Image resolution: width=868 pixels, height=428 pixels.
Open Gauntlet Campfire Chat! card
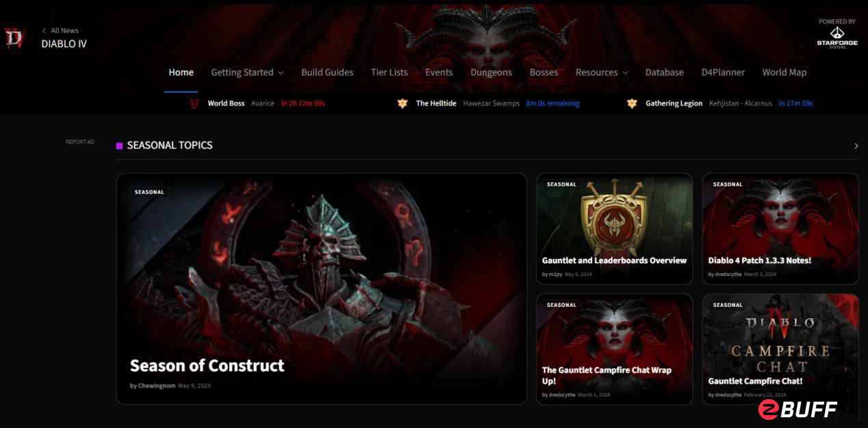(780, 349)
